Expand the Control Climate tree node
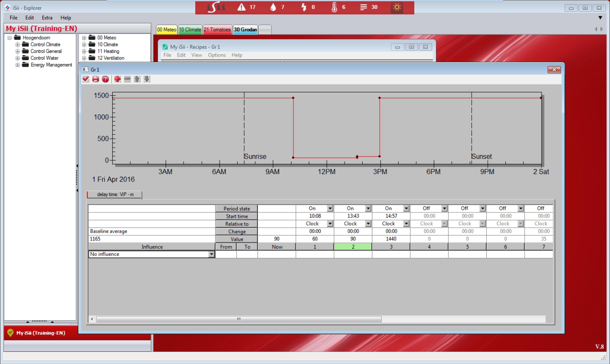 point(18,45)
